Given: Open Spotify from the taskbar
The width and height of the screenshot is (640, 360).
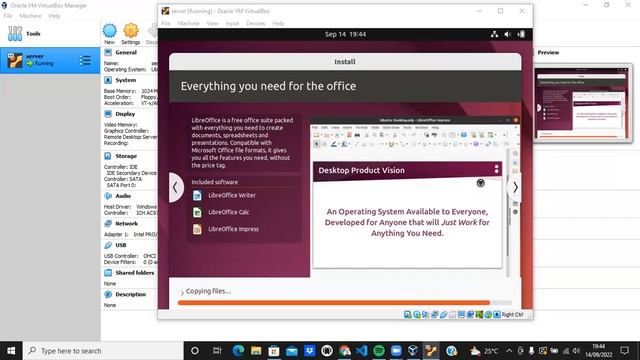Looking at the screenshot, I should (379, 351).
